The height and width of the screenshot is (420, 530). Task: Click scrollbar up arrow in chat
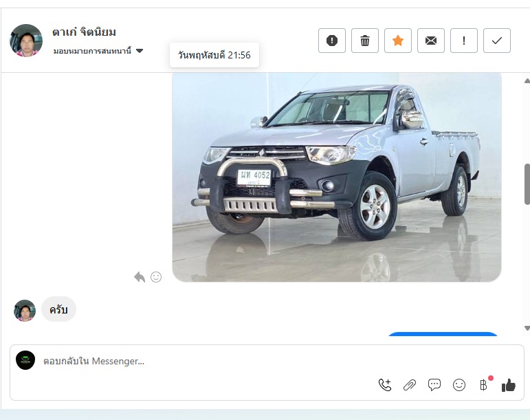pos(527,80)
